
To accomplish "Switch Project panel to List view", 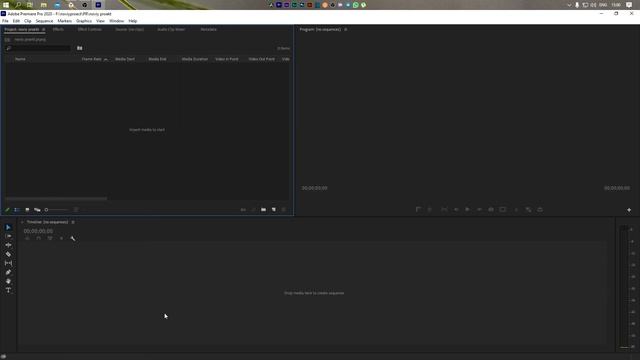I will tap(17, 210).
